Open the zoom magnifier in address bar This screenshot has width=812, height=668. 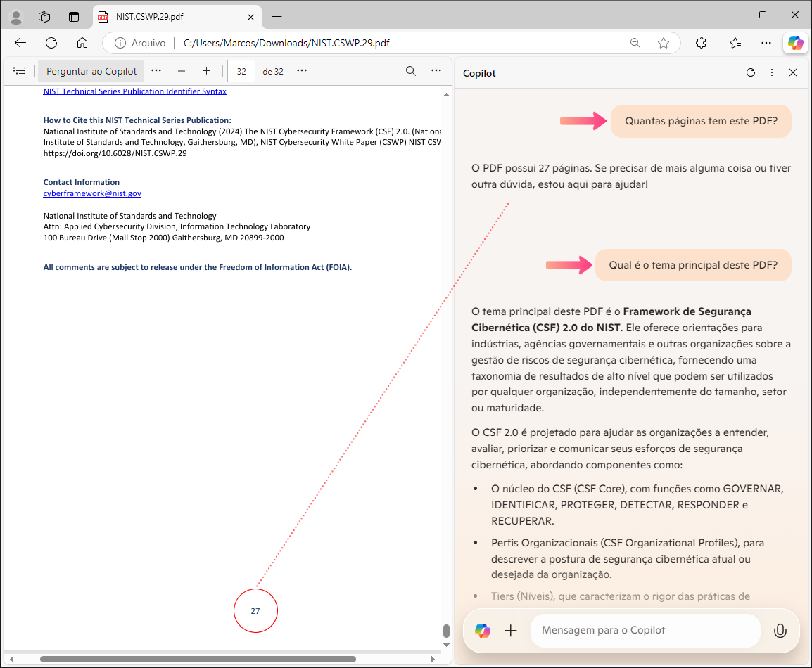point(635,43)
